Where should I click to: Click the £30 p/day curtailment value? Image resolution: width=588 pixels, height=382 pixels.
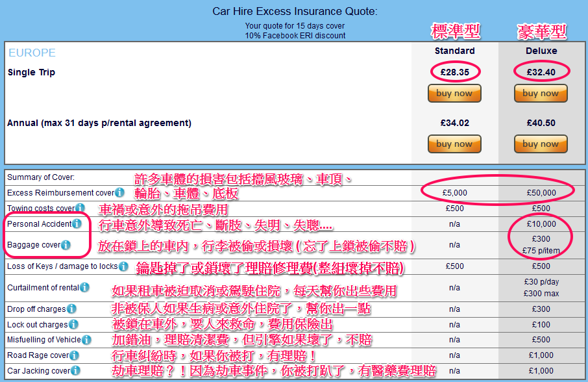541,282
